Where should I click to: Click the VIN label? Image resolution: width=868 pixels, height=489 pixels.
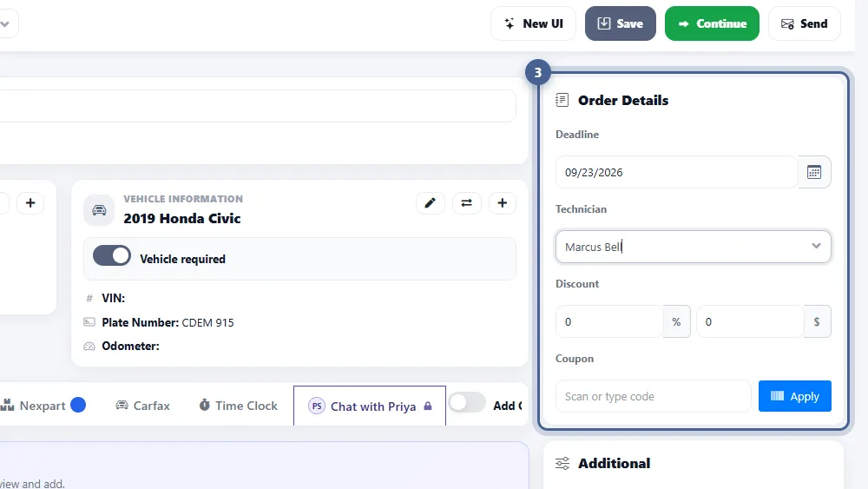(114, 299)
